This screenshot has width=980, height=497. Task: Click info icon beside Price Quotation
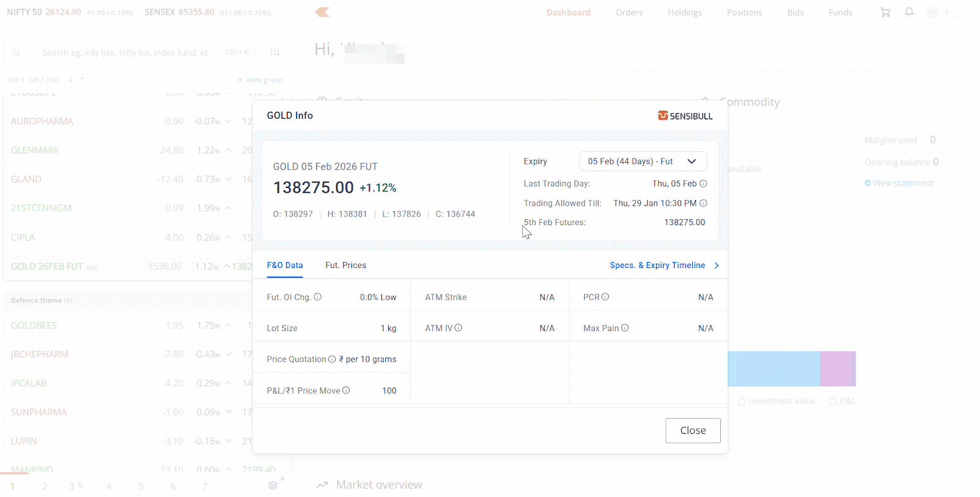tap(332, 359)
